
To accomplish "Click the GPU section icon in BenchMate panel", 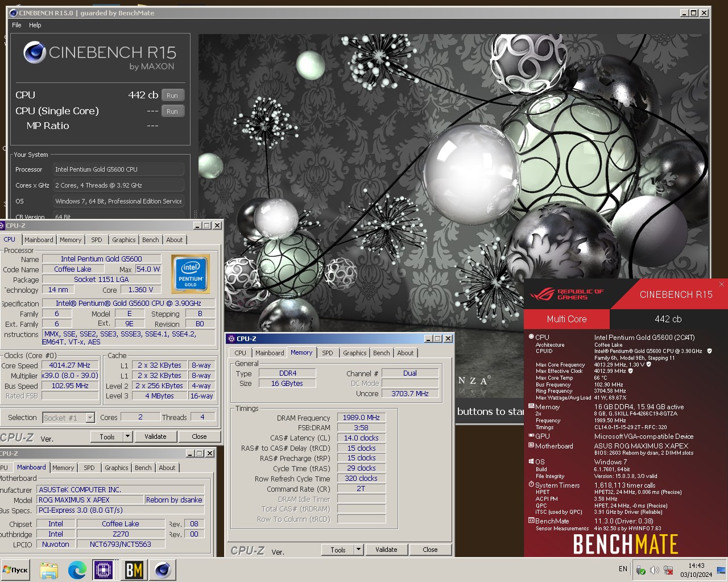I will [x=531, y=436].
